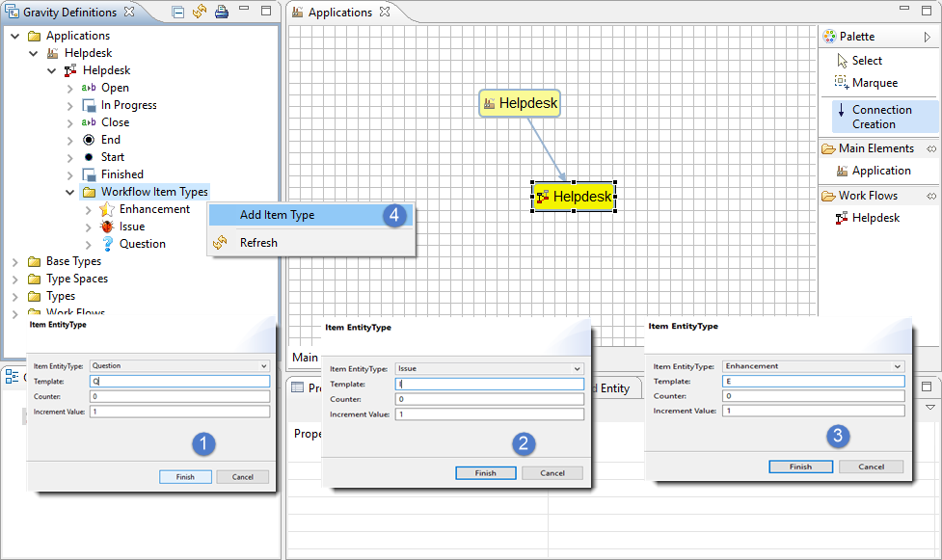Click the Collapse All icon in Gravity Definitions

pyautogui.click(x=178, y=13)
